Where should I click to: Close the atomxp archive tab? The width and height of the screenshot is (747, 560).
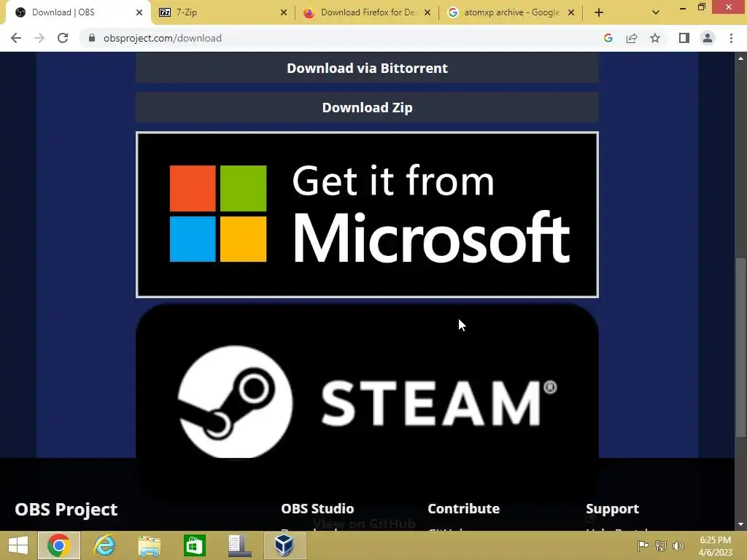(571, 12)
